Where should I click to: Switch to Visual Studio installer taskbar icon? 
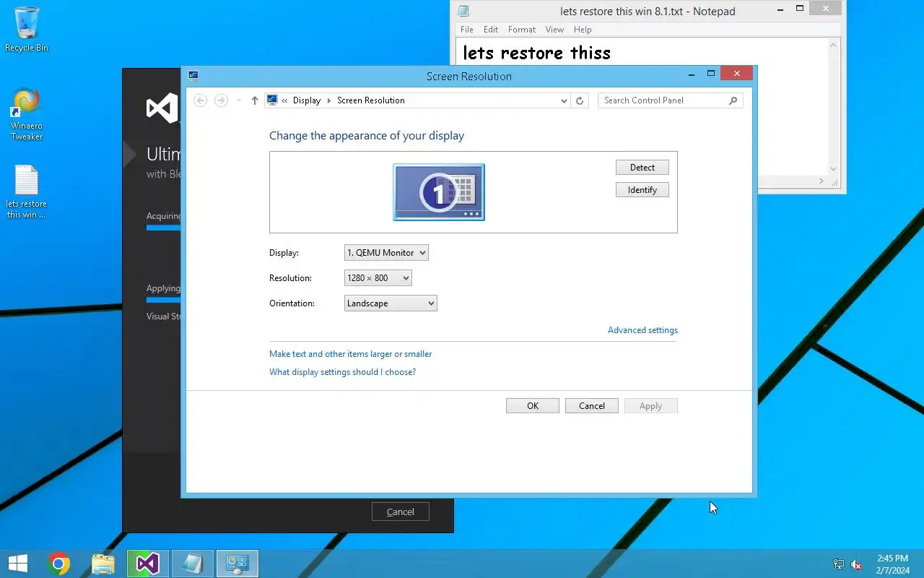(x=148, y=564)
